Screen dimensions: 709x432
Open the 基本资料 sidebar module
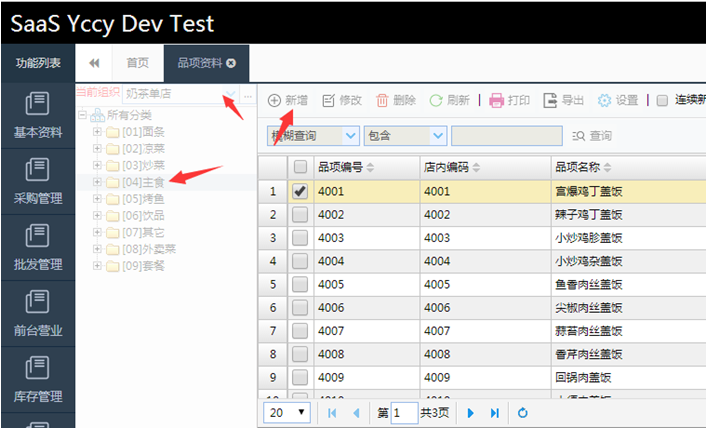pyautogui.click(x=38, y=115)
